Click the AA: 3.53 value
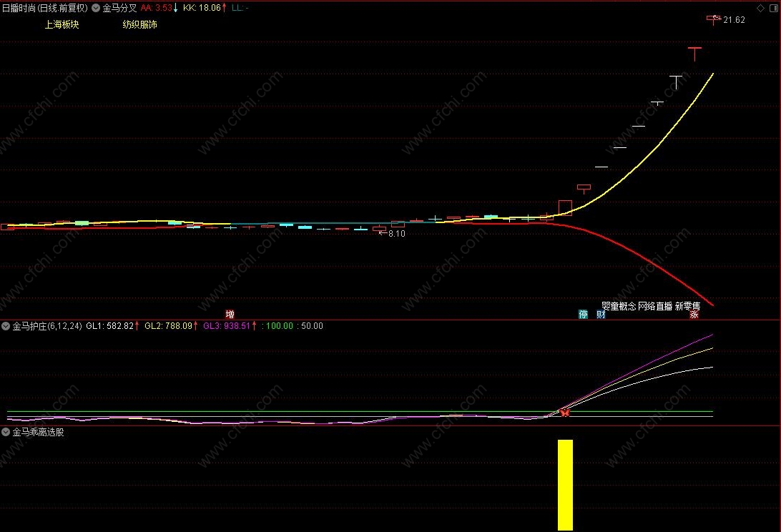The image size is (781, 532). pos(159,8)
